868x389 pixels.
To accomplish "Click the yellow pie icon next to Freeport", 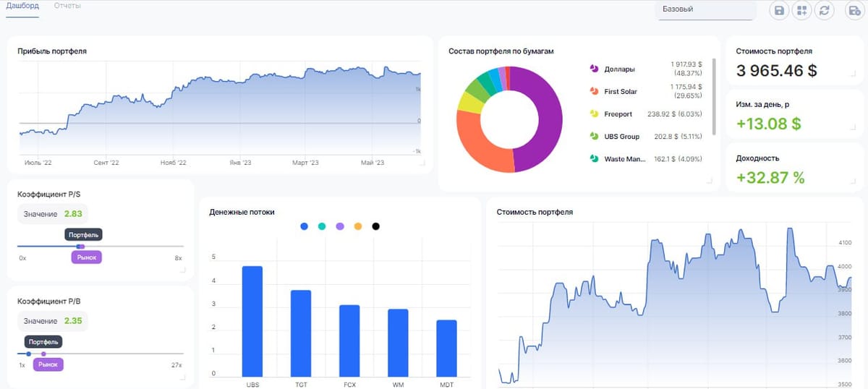I will [594, 114].
